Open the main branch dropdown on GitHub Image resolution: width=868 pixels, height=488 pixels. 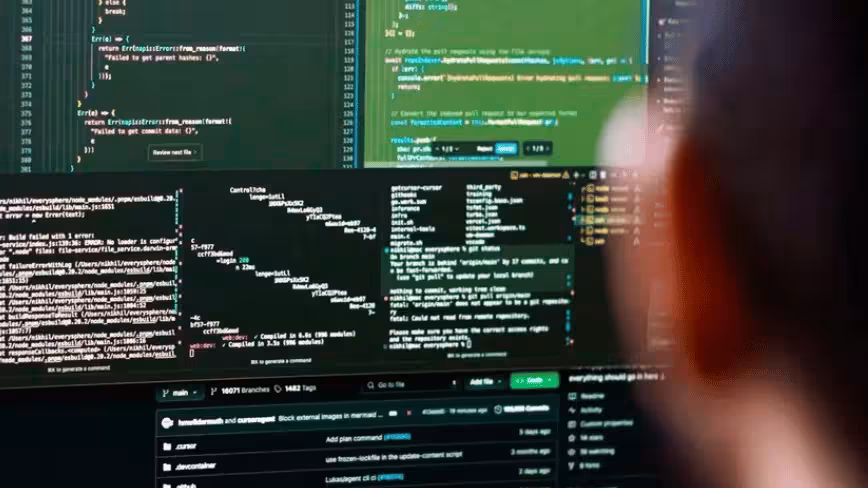[179, 393]
